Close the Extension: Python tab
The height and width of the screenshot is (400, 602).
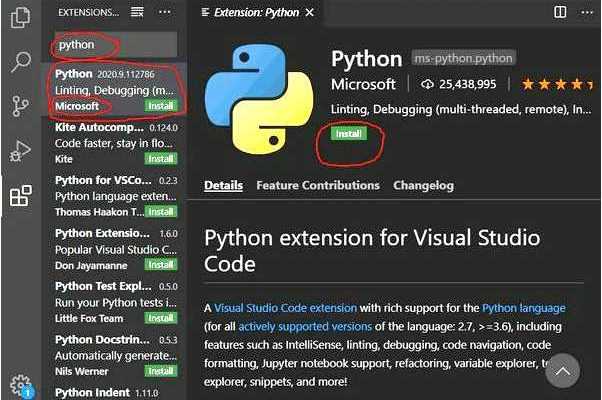point(309,13)
